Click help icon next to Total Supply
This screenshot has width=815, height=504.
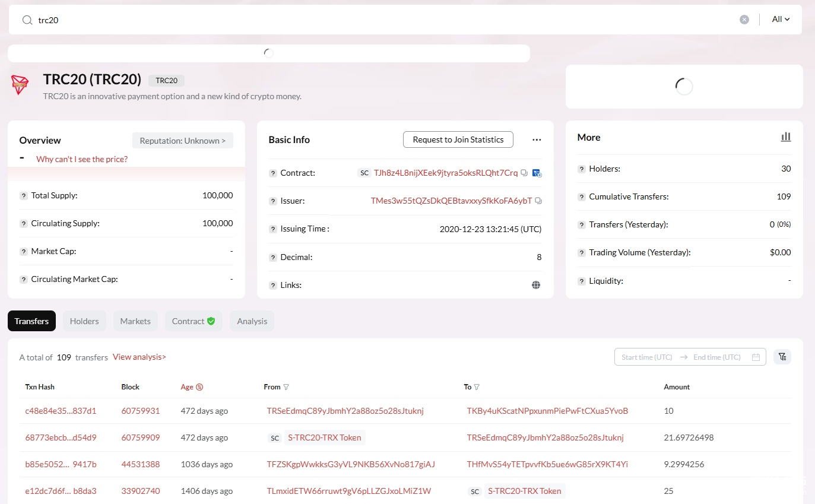(24, 195)
